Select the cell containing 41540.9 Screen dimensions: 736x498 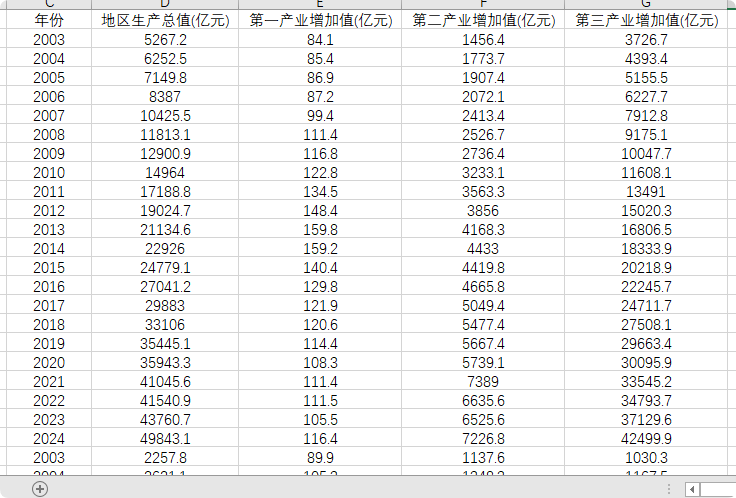[x=165, y=401]
